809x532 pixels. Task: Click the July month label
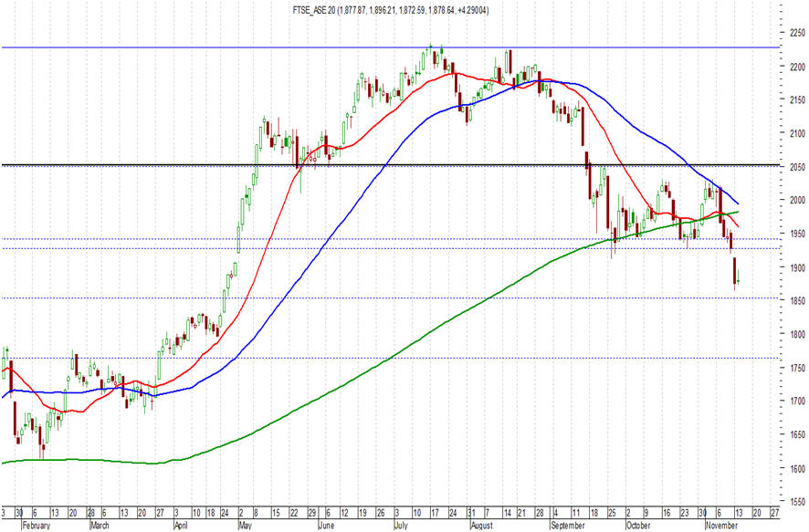tap(401, 526)
